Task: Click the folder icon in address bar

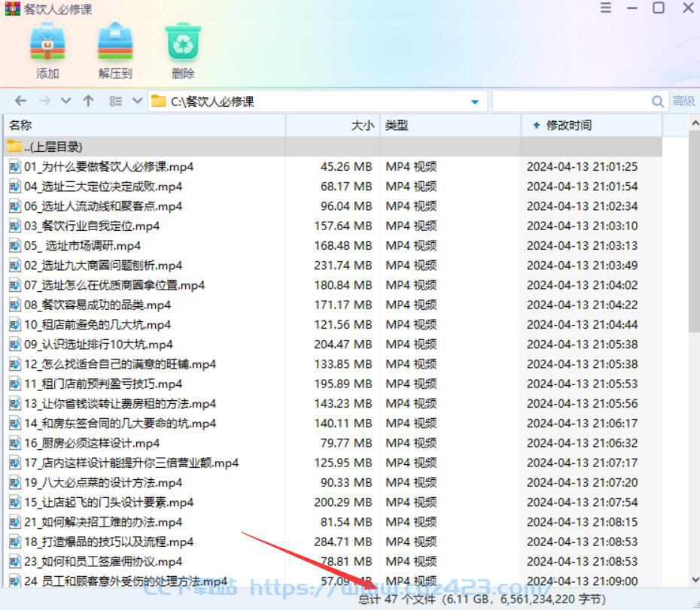Action: (159, 102)
